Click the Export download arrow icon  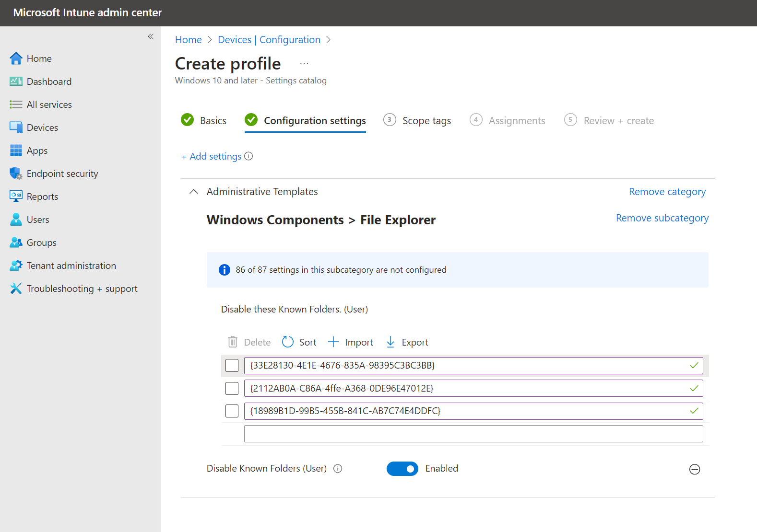pyautogui.click(x=390, y=342)
